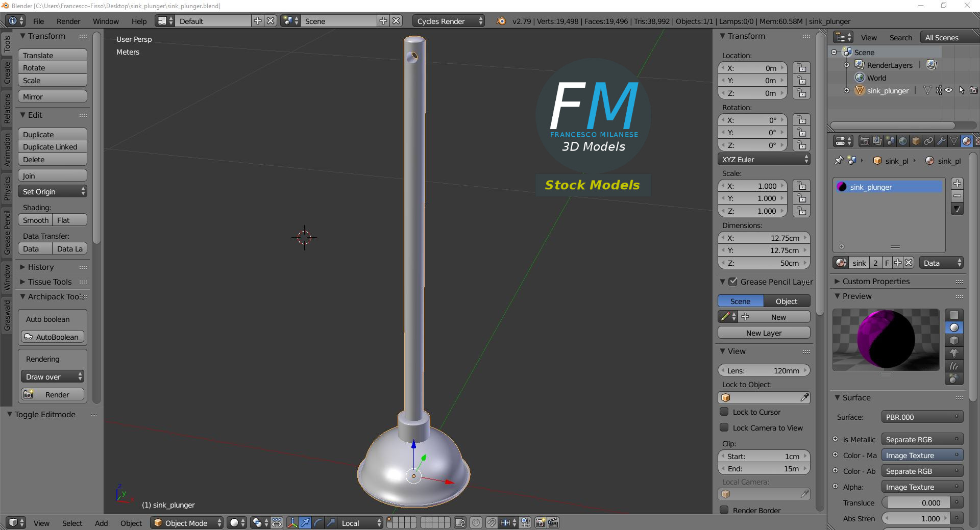
Task: Enable the Render Border checkbox
Action: 724,510
